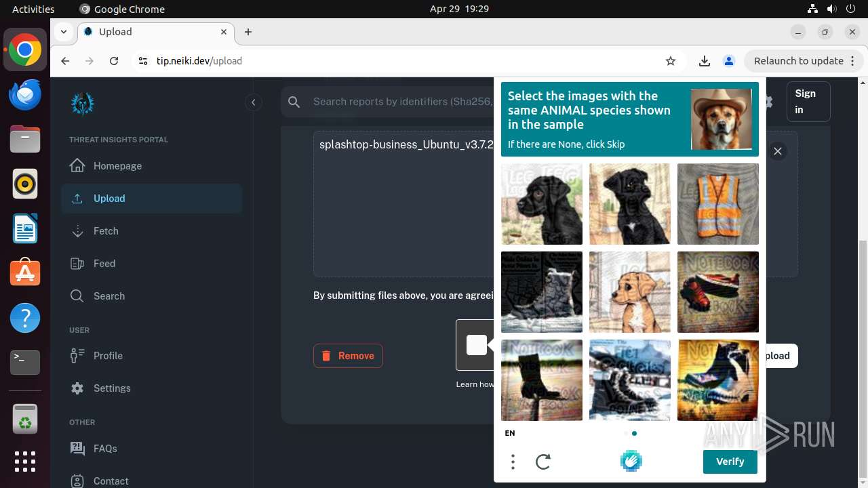This screenshot has width=868, height=488.
Task: Select the laced boots snow image
Action: point(630,380)
